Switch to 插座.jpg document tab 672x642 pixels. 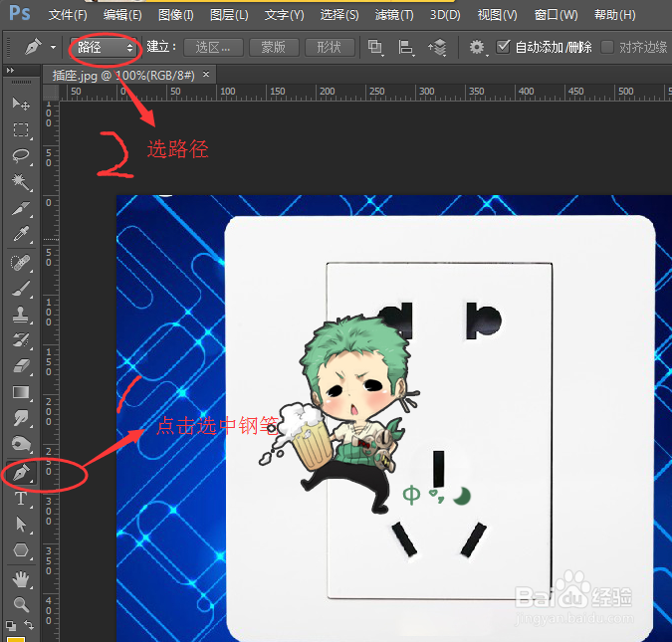(123, 76)
